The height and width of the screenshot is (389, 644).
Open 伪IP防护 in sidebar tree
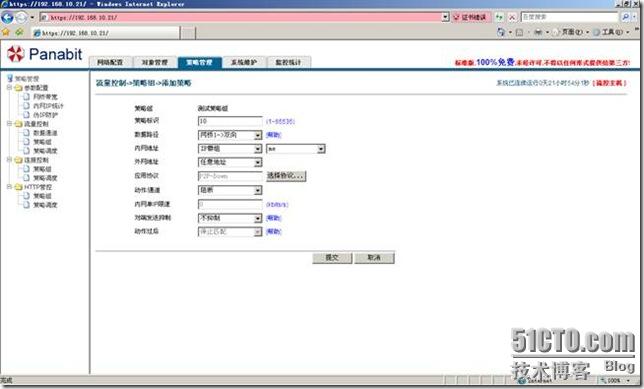point(46,115)
